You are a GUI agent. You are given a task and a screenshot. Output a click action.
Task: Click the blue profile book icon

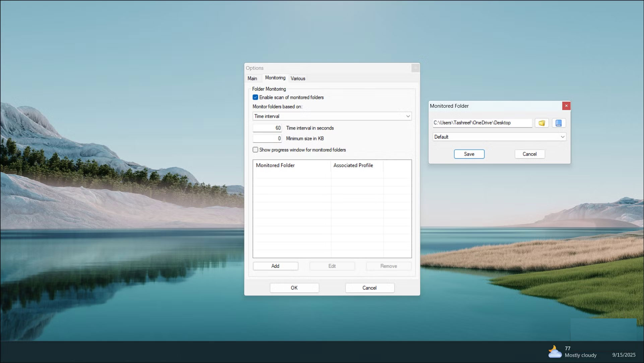(558, 123)
